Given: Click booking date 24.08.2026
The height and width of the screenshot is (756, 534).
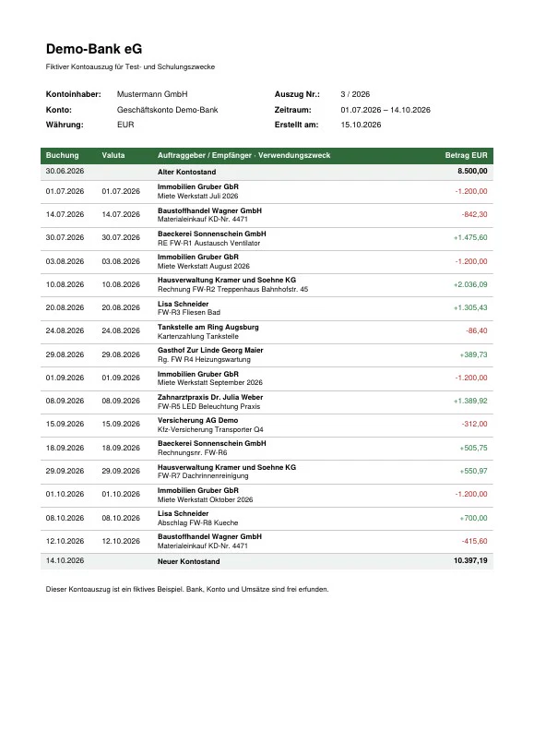Looking at the screenshot, I should coord(65,330).
